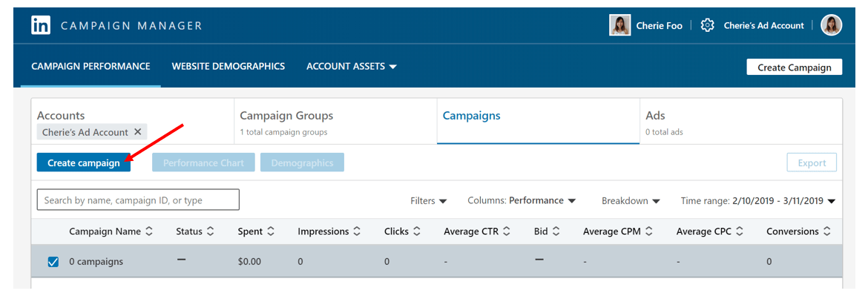This screenshot has width=868, height=302.
Task: Open the Columns: Performance dropdown
Action: [x=522, y=200]
